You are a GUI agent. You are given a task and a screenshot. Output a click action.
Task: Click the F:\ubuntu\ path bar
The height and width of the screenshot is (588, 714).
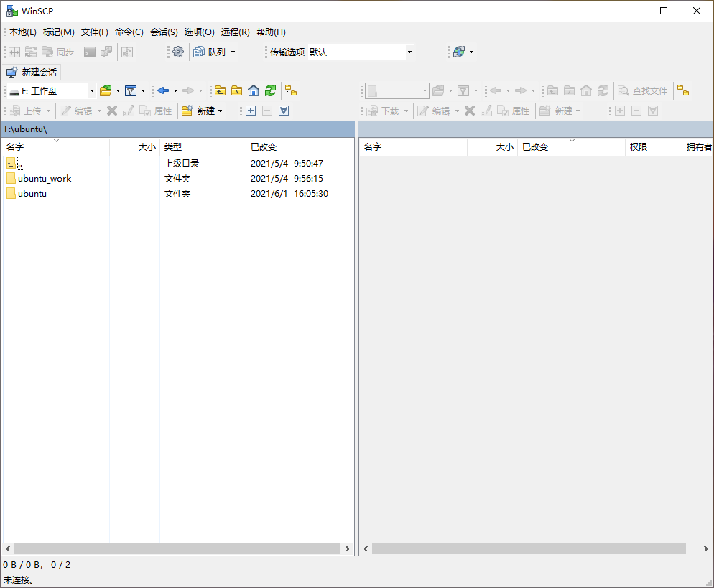(x=178, y=129)
